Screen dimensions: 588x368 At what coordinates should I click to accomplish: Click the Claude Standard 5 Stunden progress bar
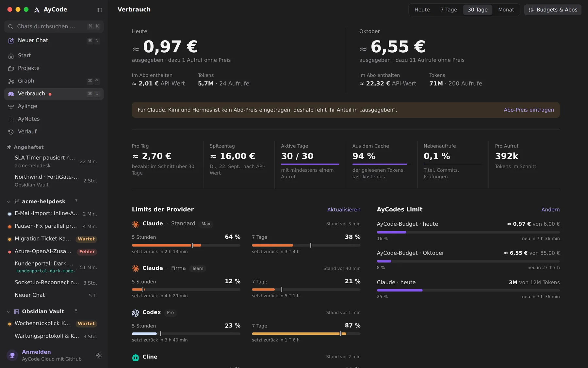[x=186, y=245]
